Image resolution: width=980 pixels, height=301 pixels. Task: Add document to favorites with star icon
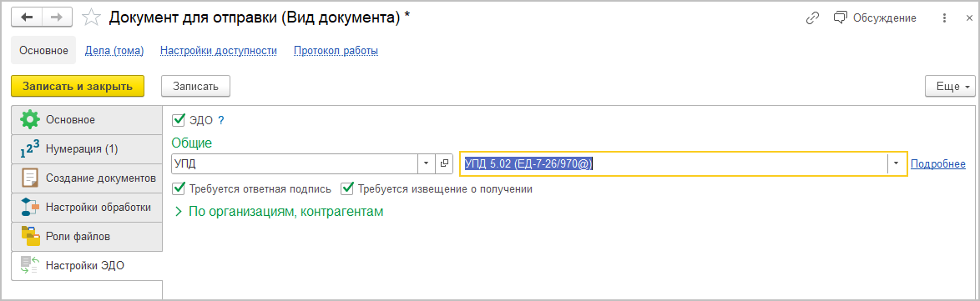tap(92, 18)
